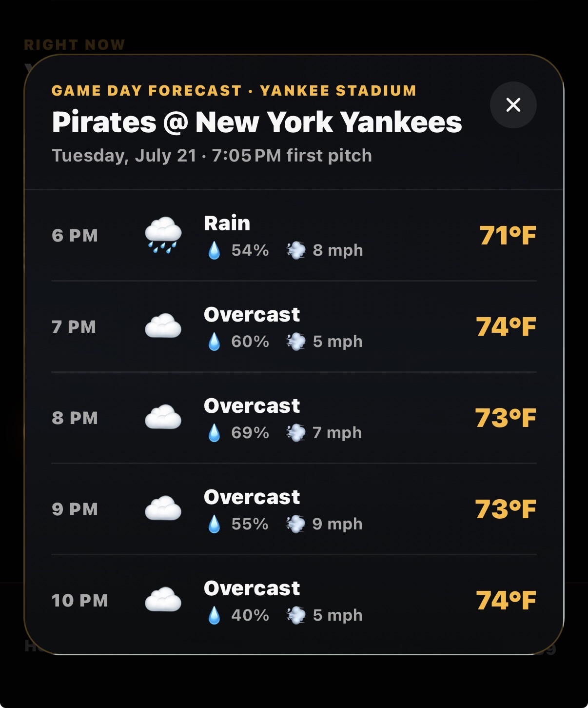This screenshot has width=588, height=708.
Task: Tap the Tuesday, July 21 first pitch text
Action: coord(212,156)
